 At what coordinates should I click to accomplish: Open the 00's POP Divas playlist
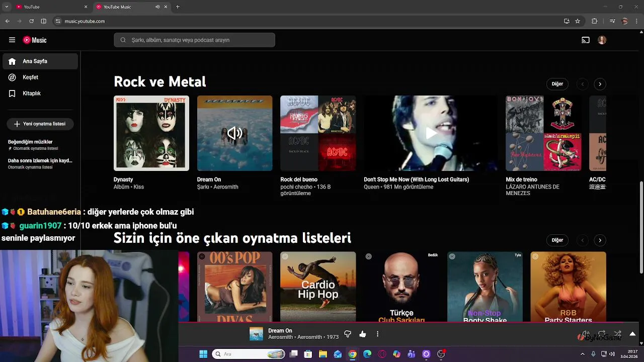(x=234, y=287)
